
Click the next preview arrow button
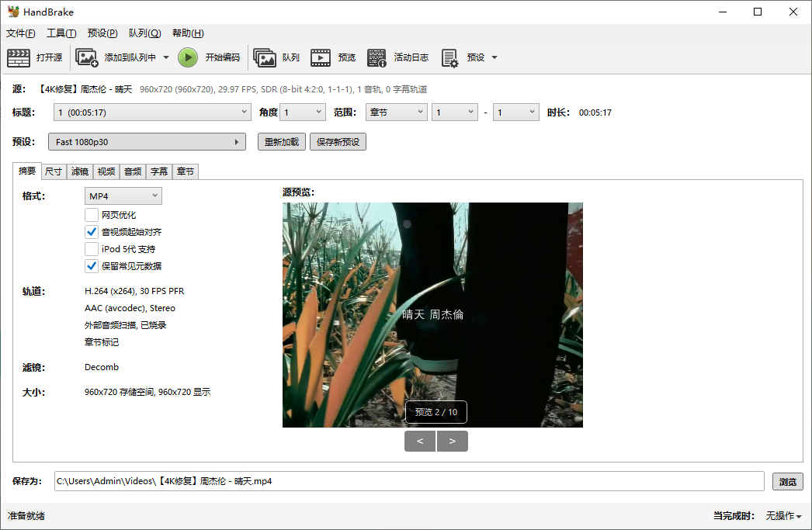(x=452, y=441)
